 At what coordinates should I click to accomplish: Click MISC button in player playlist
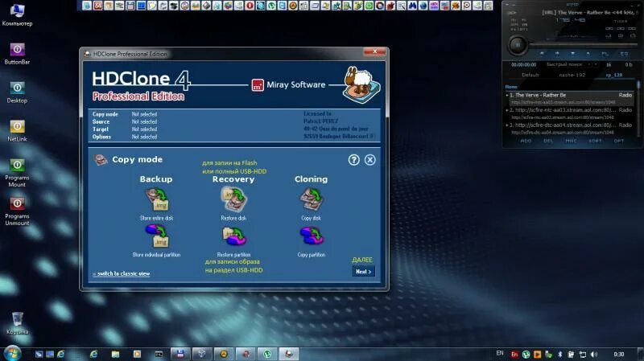[572, 142]
